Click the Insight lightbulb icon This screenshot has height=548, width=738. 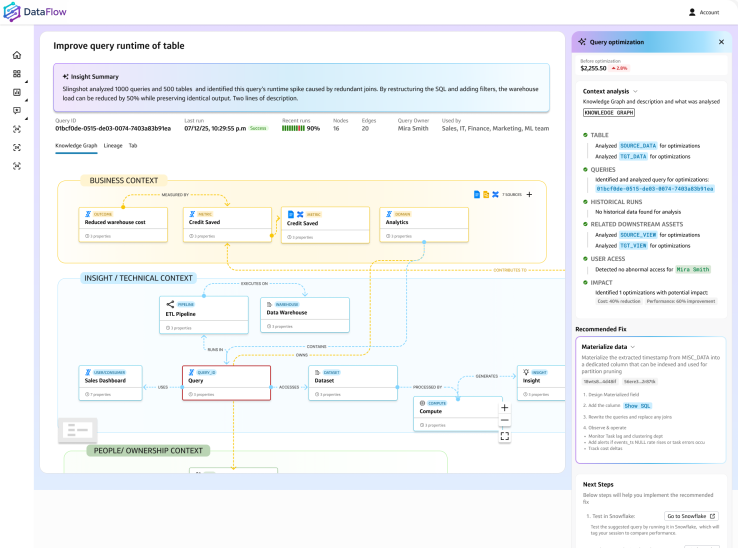point(526,372)
